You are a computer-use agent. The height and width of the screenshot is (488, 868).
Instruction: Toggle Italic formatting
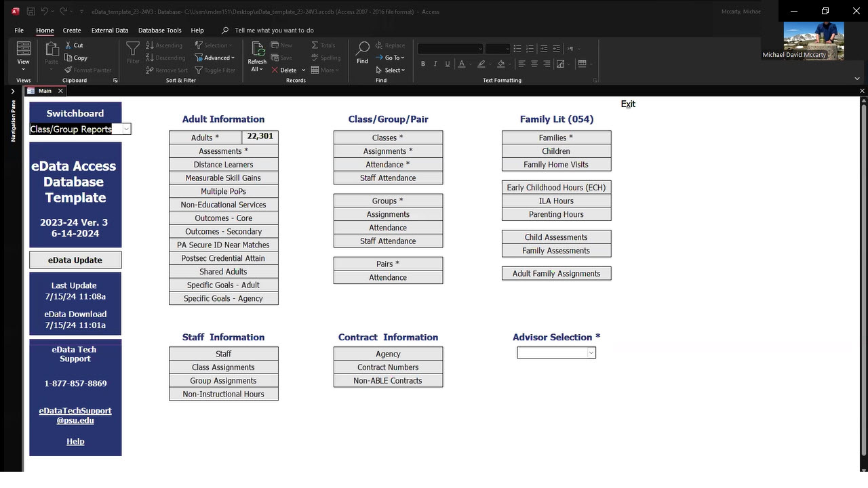tap(435, 64)
